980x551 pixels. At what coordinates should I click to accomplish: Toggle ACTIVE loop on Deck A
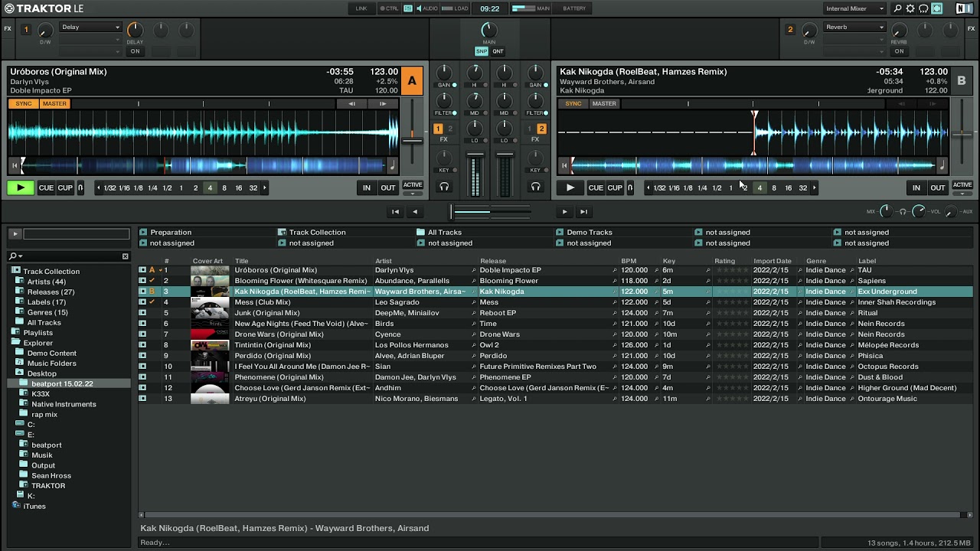pyautogui.click(x=413, y=185)
